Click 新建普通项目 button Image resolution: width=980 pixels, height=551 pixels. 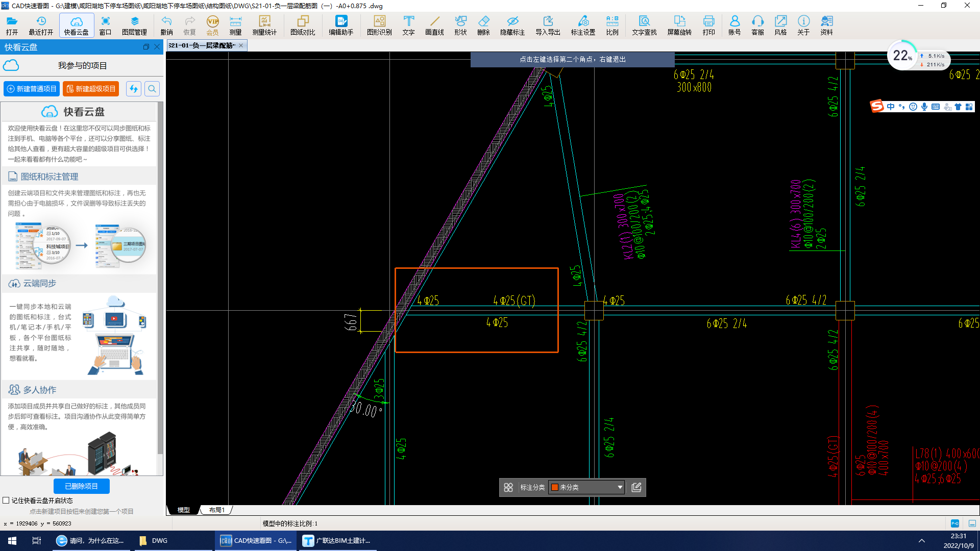coord(32,89)
